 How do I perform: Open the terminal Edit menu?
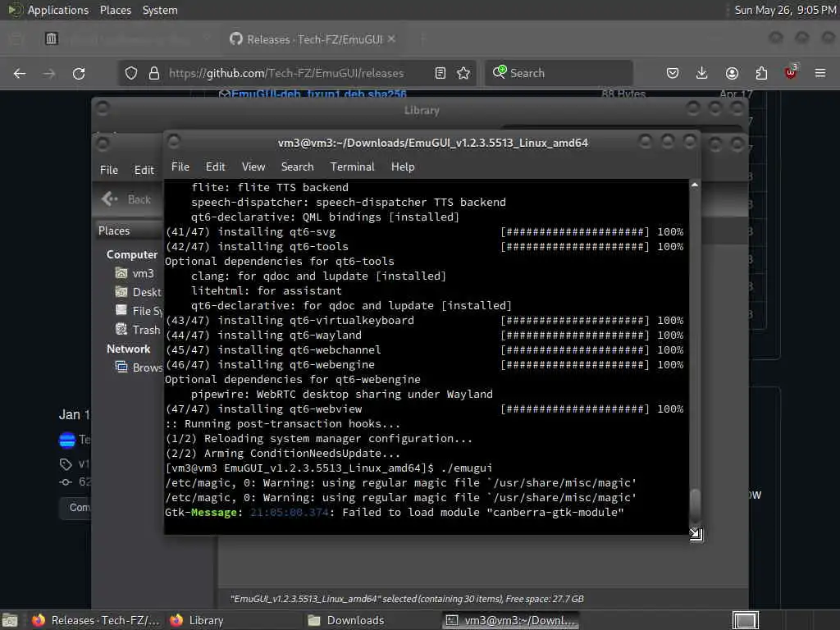(216, 167)
